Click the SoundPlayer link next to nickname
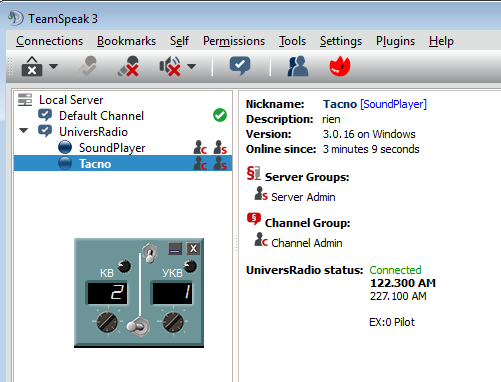 coord(393,104)
